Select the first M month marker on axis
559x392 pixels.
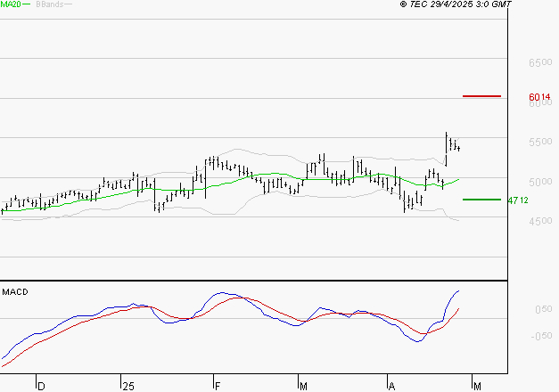pos(303,386)
